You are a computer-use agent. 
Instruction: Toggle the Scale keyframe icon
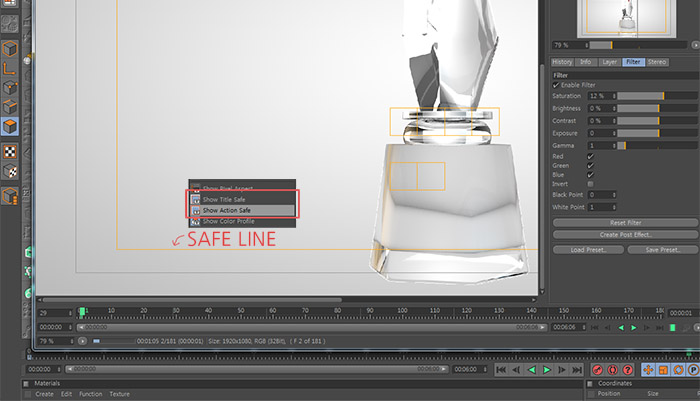663,369
